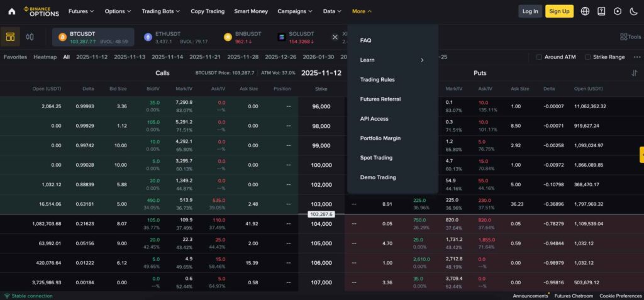The image size is (644, 300).
Task: Go to the home icon
Action: click(11, 11)
